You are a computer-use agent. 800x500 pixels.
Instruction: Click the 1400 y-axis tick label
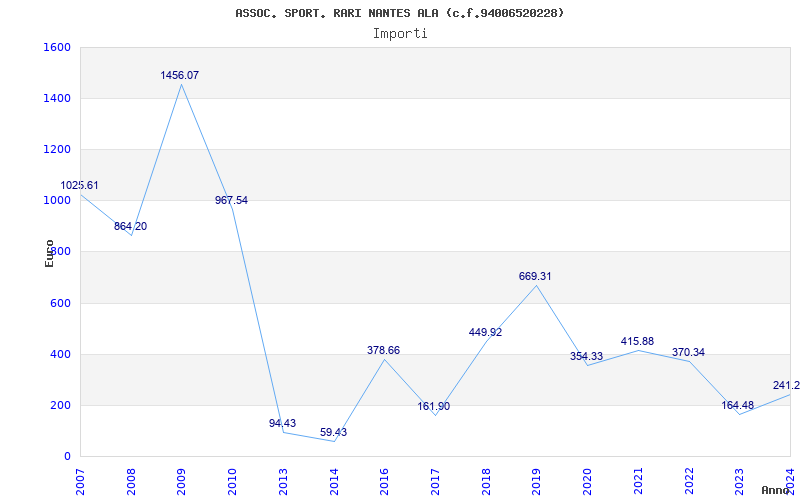click(x=57, y=98)
